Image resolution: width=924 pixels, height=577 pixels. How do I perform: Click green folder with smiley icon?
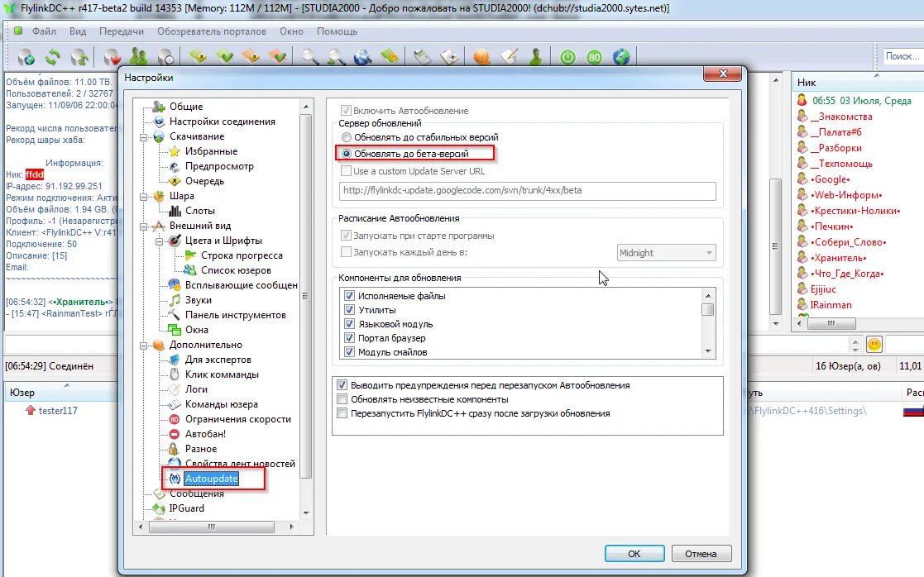(390, 56)
